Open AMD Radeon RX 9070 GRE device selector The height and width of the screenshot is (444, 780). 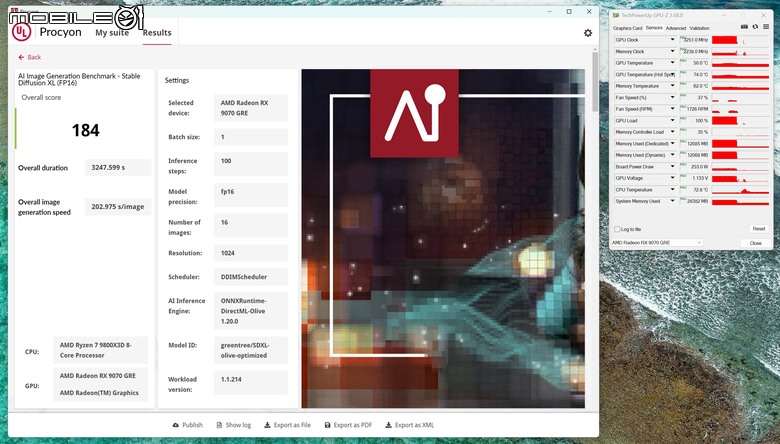click(657, 243)
